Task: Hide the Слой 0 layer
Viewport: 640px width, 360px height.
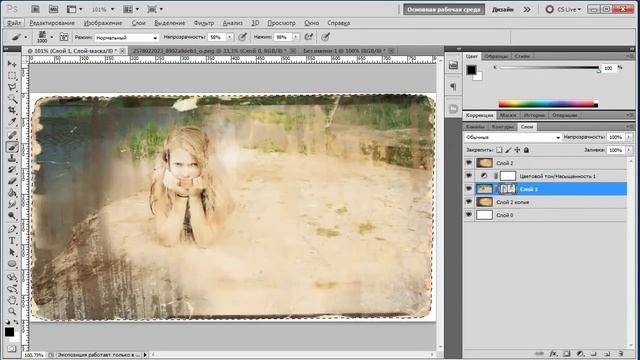Action: click(x=469, y=215)
